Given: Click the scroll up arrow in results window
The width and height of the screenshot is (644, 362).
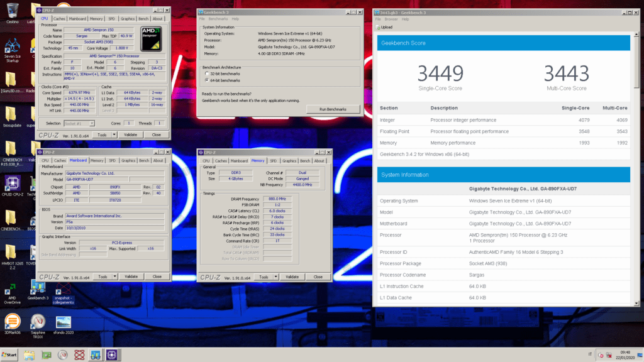Looking at the screenshot, I should coord(636,35).
